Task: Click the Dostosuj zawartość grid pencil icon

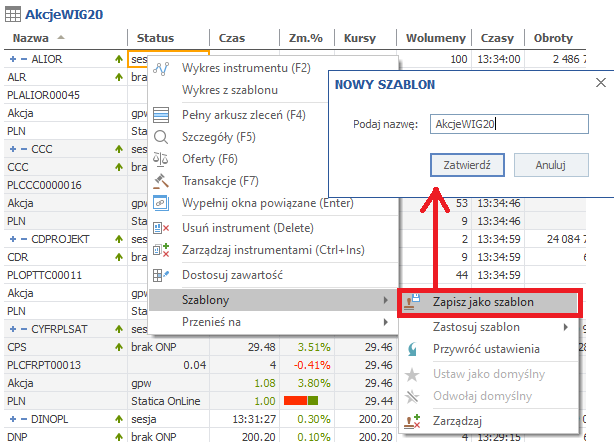Action: click(x=161, y=275)
